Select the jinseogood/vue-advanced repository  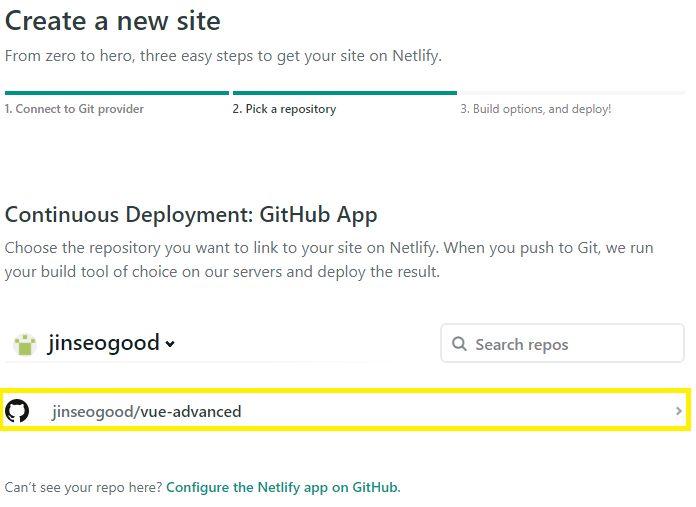click(x=345, y=410)
